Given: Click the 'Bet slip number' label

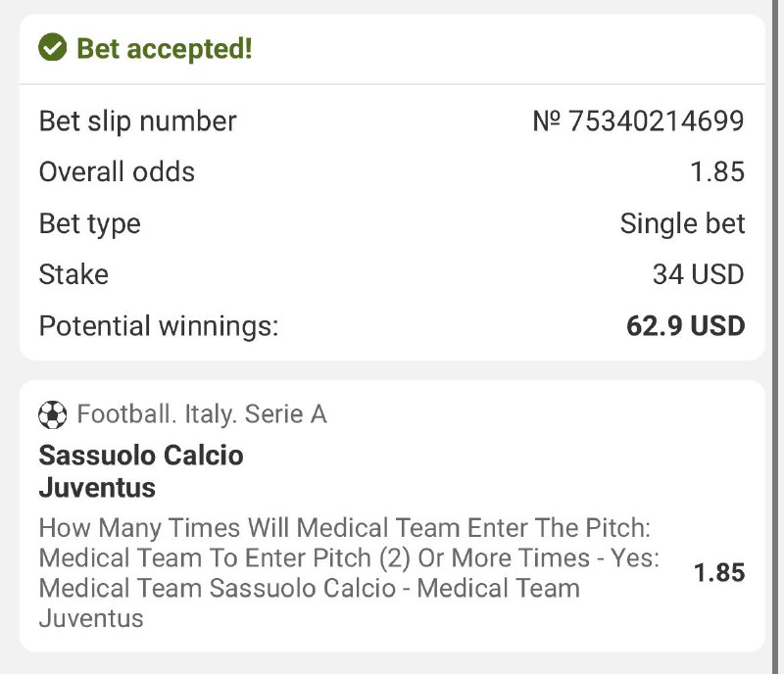Looking at the screenshot, I should click(137, 121).
